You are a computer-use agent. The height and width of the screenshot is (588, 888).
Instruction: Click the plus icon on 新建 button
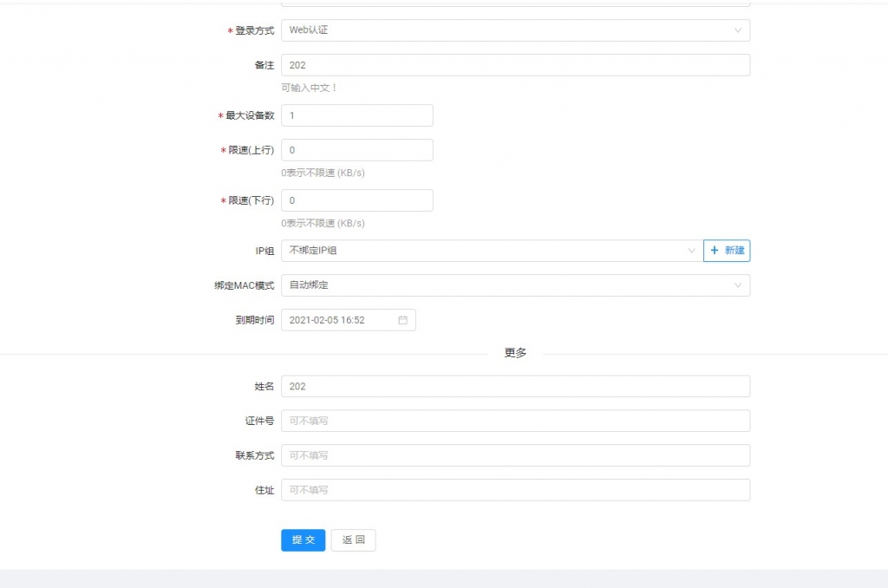coord(715,251)
